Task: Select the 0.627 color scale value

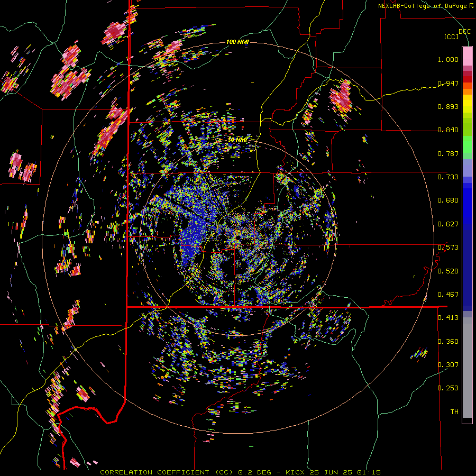Action: tap(448, 224)
